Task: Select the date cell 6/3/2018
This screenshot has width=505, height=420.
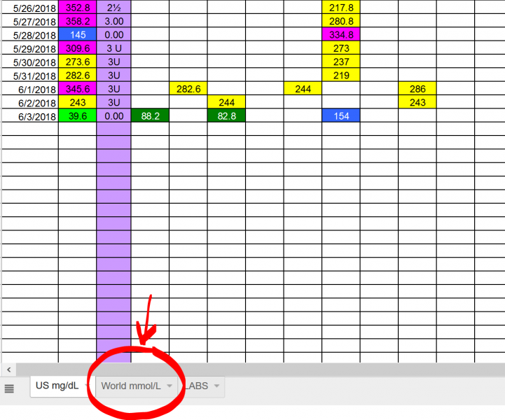Action: (29, 115)
